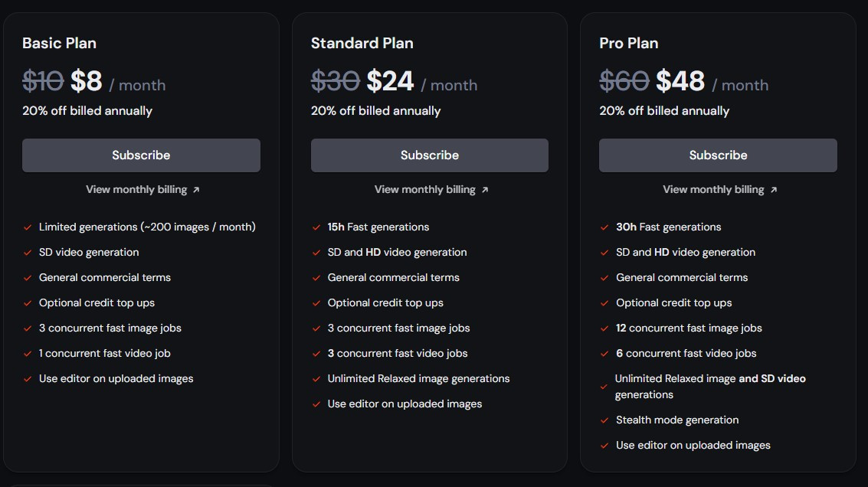868x487 pixels.
Task: Click checkmark beside Stealth mode generation
Action: [x=605, y=420]
